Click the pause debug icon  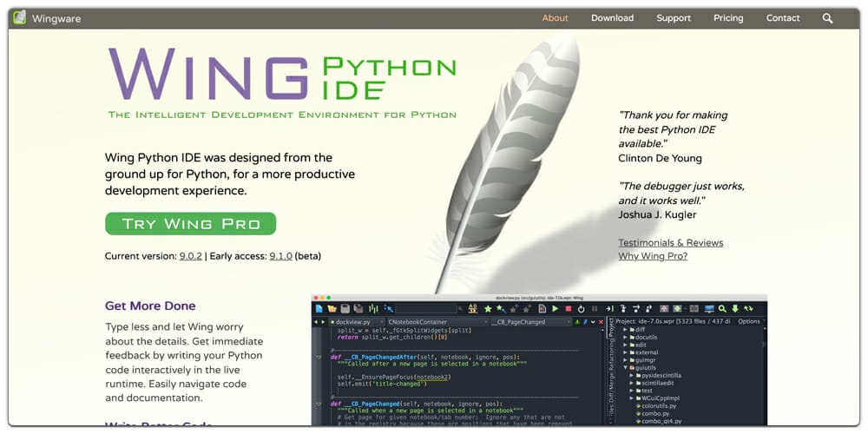(x=595, y=309)
